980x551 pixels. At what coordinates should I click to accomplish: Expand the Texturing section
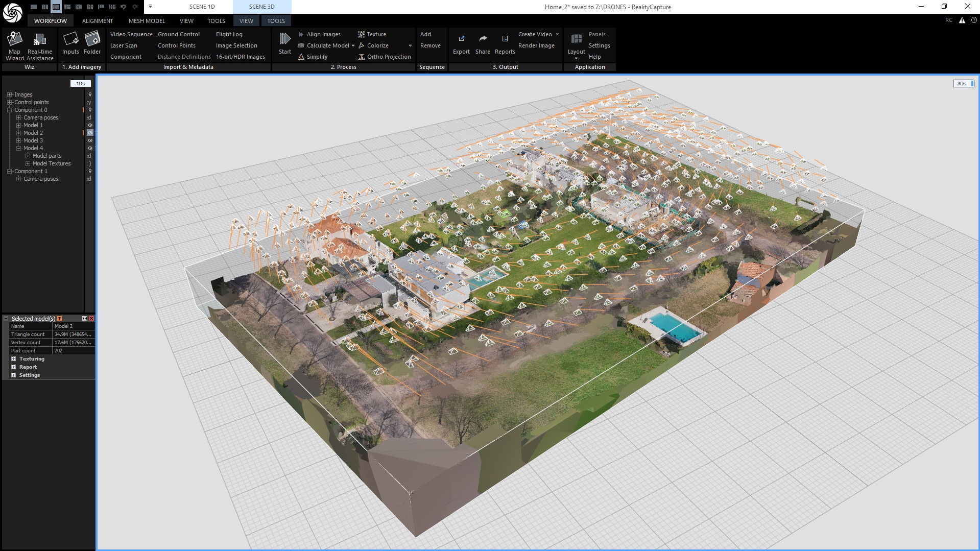[x=14, y=359]
